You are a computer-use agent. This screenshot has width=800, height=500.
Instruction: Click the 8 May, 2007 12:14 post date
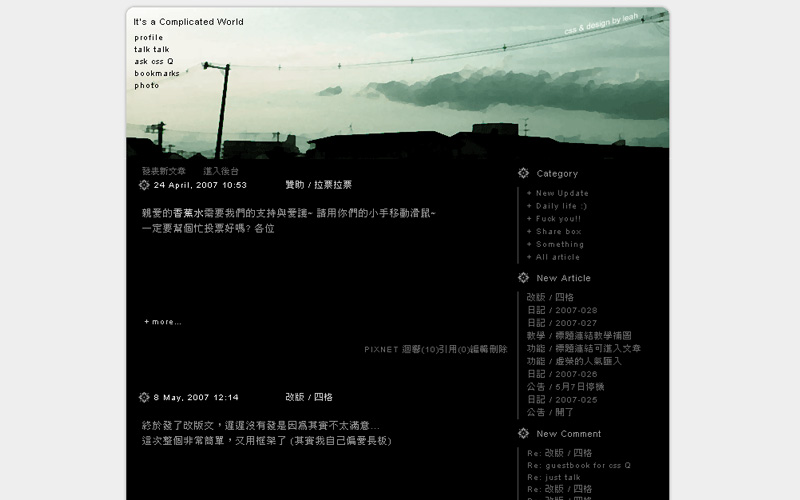coord(196,397)
